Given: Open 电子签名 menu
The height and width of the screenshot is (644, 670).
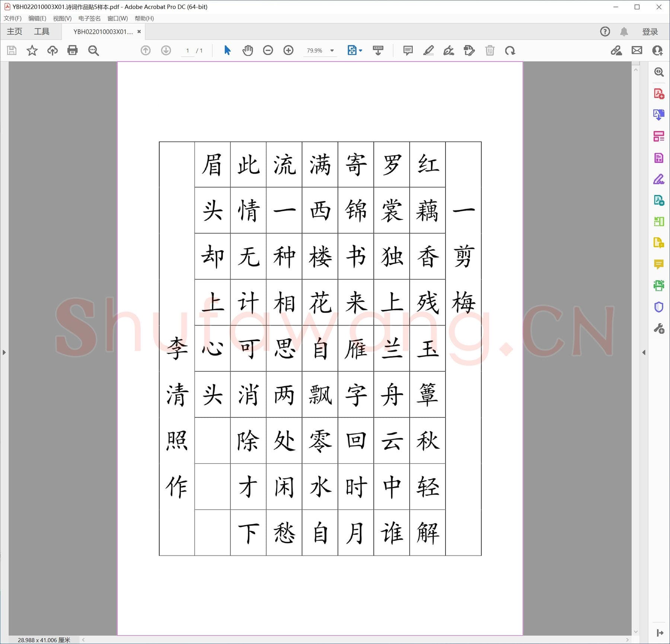Looking at the screenshot, I should (x=89, y=18).
